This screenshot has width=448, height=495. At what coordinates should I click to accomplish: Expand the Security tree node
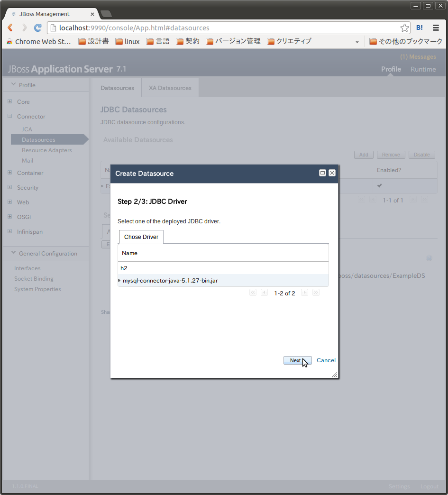tap(10, 187)
